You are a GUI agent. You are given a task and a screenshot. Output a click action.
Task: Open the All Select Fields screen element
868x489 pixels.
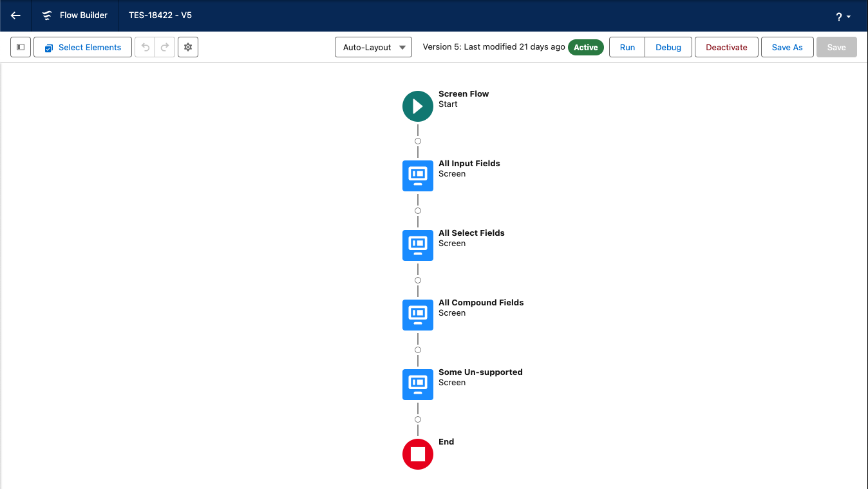[418, 245]
